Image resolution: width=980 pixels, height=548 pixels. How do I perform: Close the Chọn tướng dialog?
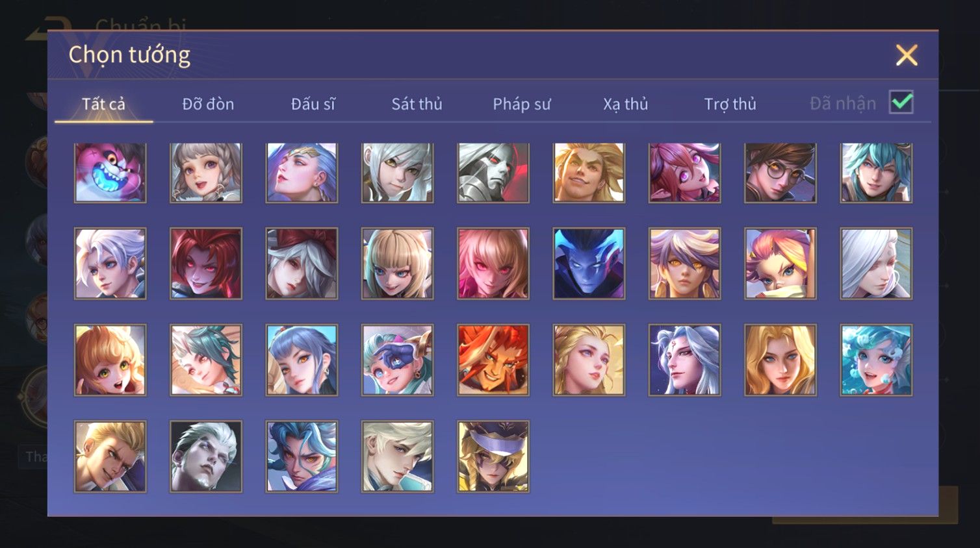pos(907,55)
